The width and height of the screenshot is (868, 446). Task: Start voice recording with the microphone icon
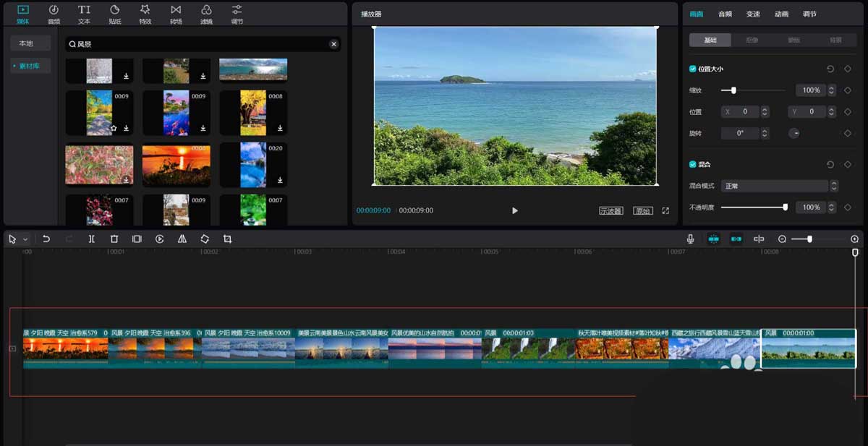691,239
